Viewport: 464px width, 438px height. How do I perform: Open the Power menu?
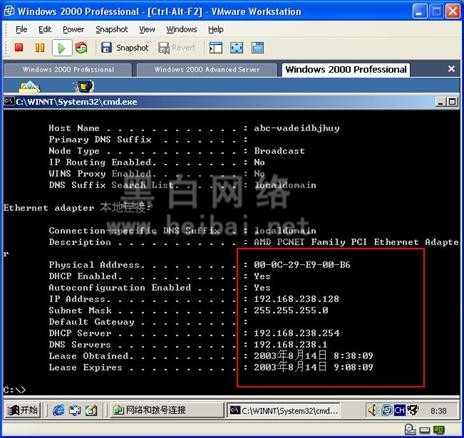[x=73, y=29]
